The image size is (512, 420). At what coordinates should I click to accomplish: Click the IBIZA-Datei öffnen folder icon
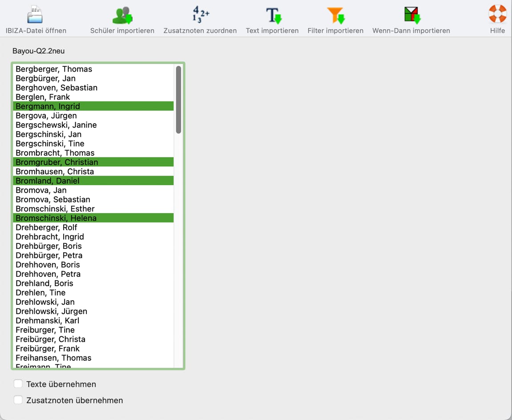point(35,15)
